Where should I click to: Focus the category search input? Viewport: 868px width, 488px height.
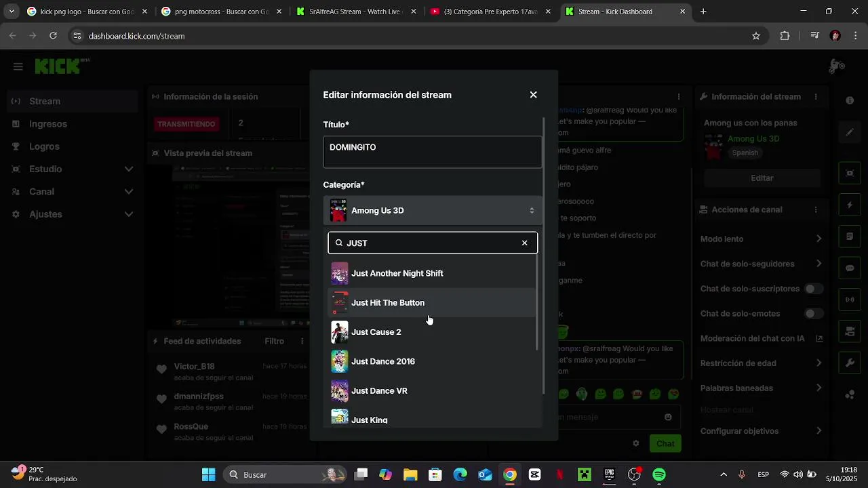433,243
